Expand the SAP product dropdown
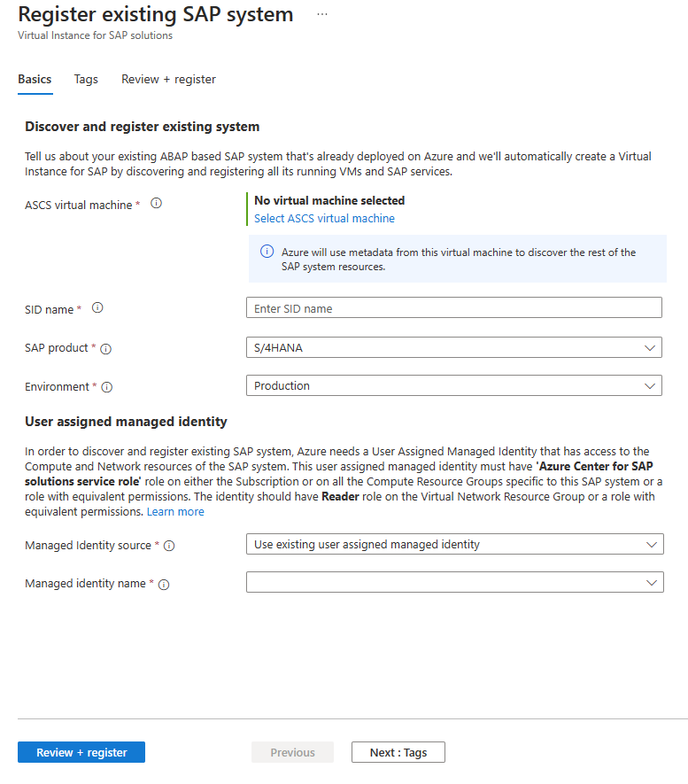Image resolution: width=688 pixels, height=784 pixels. click(453, 348)
